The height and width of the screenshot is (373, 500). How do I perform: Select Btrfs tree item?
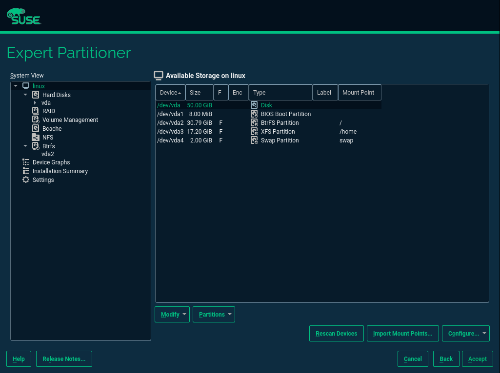click(49, 146)
